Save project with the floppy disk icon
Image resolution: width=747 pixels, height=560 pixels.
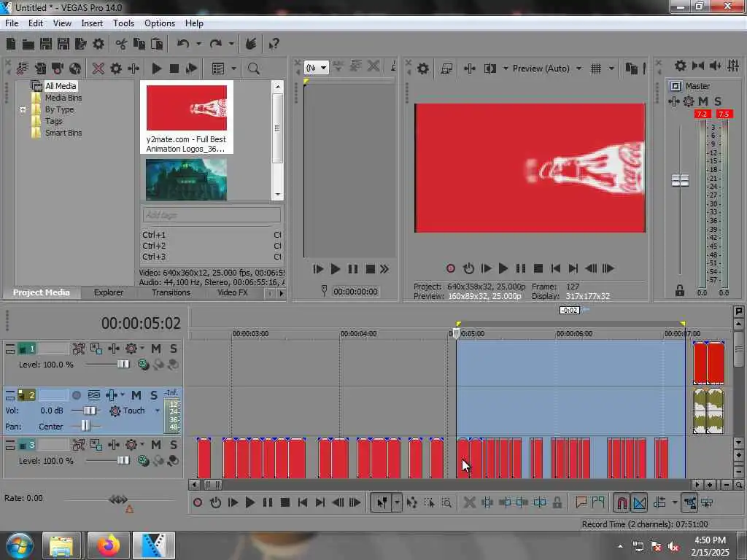click(46, 44)
